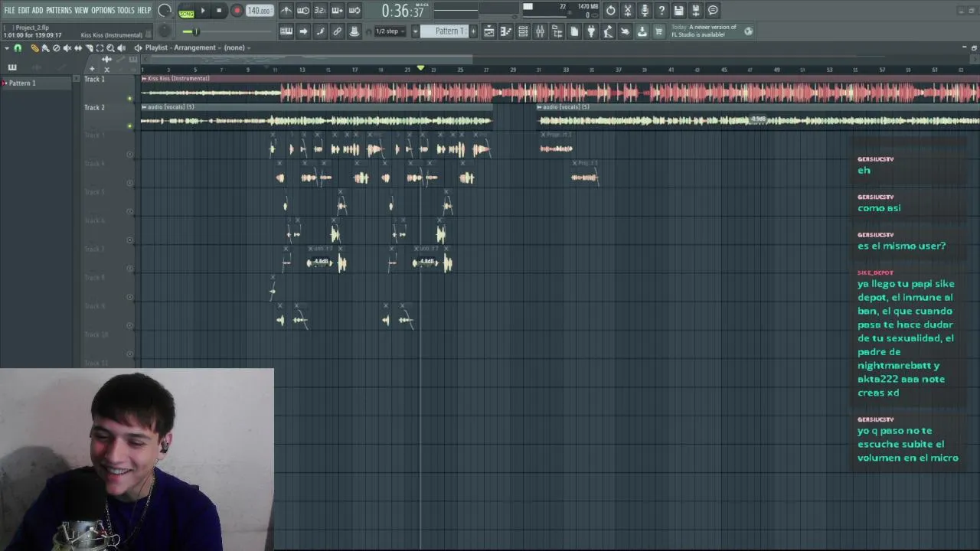Add new pattern with plus button
This screenshot has height=551, width=980.
pos(472,31)
